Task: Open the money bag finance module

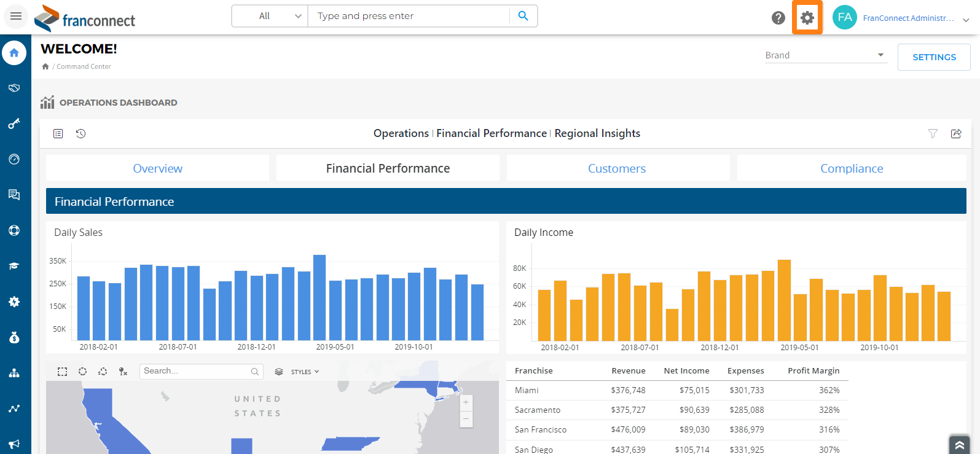Action: tap(14, 337)
